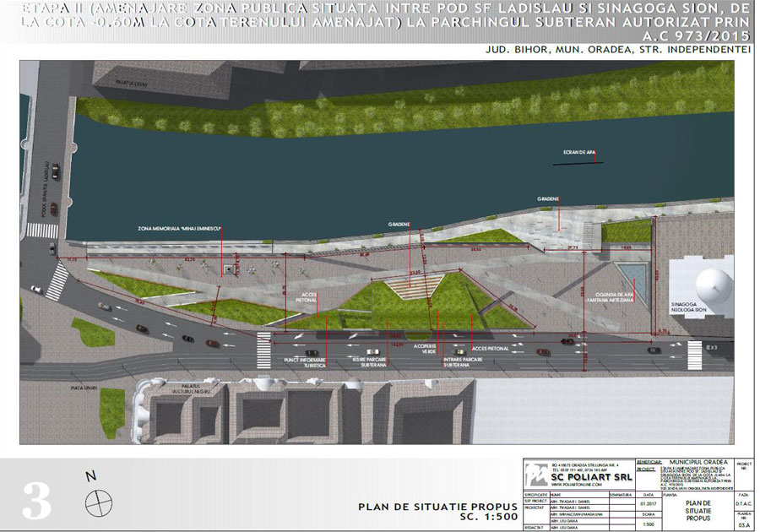Screen dimensions: 760x532
Task: Click the 'ACCES PIETONAL' label beside the road arrows
Action: pos(491,349)
